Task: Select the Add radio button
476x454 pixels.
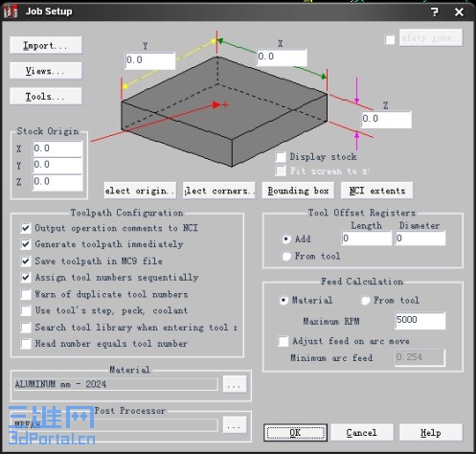Action: (286, 239)
